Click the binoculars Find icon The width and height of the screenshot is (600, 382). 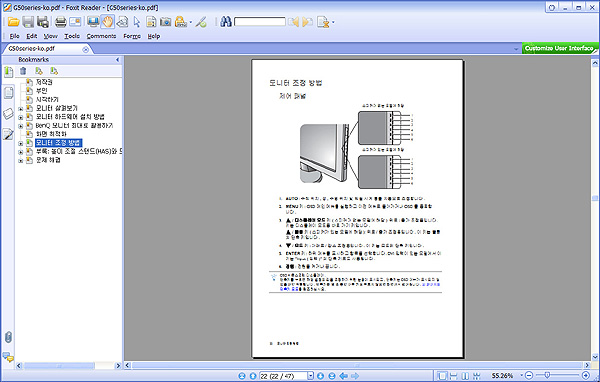click(x=226, y=22)
